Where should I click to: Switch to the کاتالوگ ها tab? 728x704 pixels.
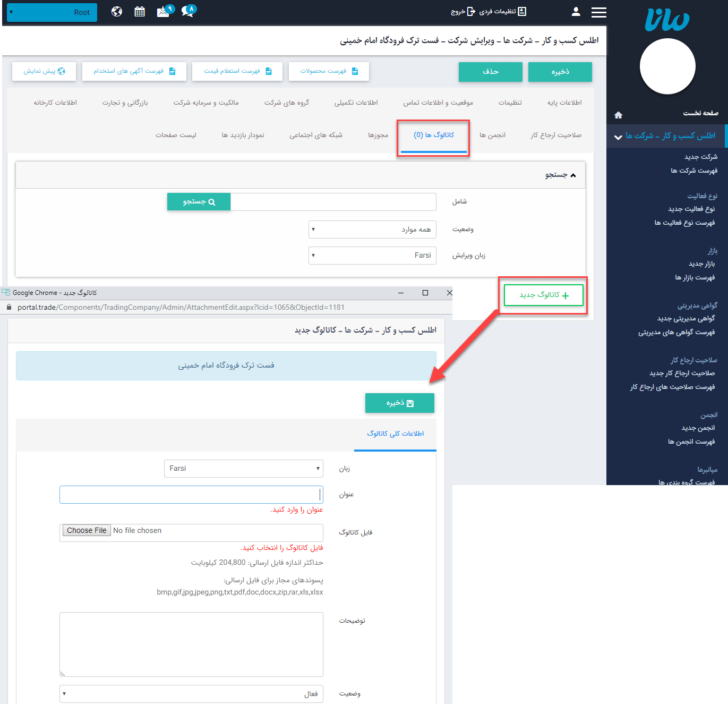point(433,135)
